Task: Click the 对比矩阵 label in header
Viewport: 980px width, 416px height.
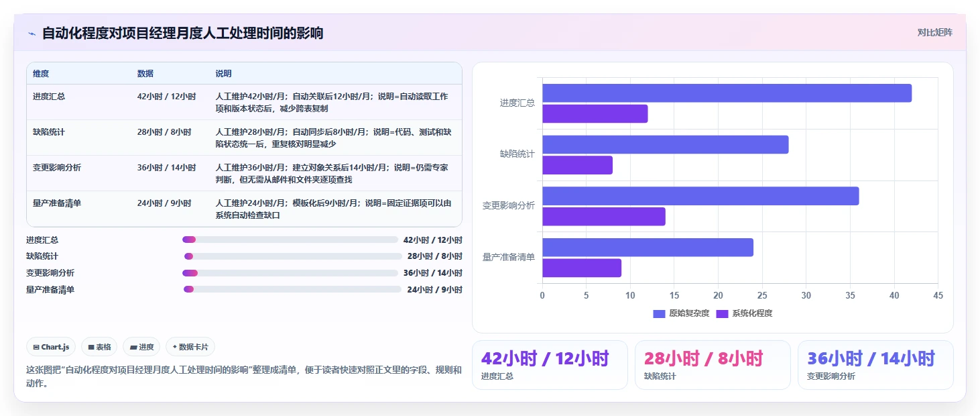Action: (x=934, y=32)
